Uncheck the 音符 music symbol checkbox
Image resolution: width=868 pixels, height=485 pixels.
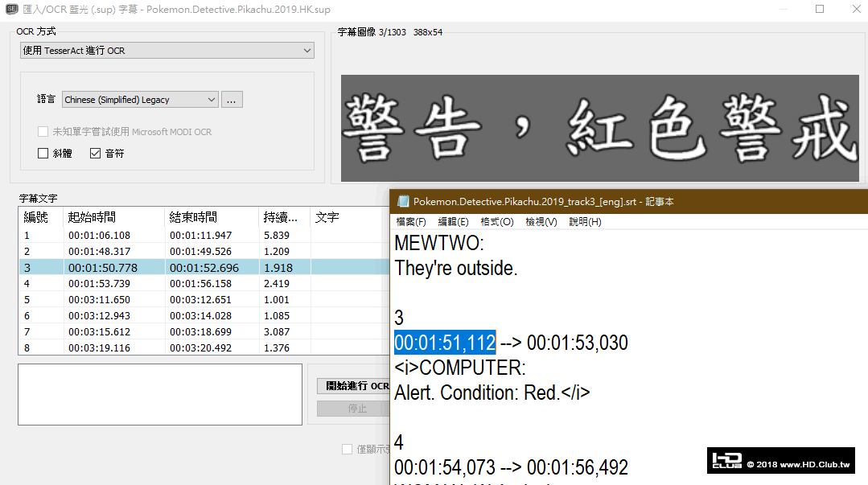(95, 154)
